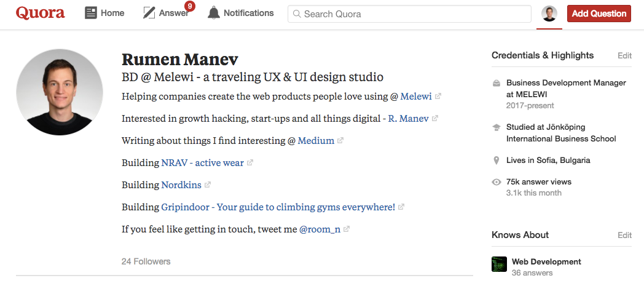
Task: Edit Credentials & Highlights section
Action: click(624, 56)
